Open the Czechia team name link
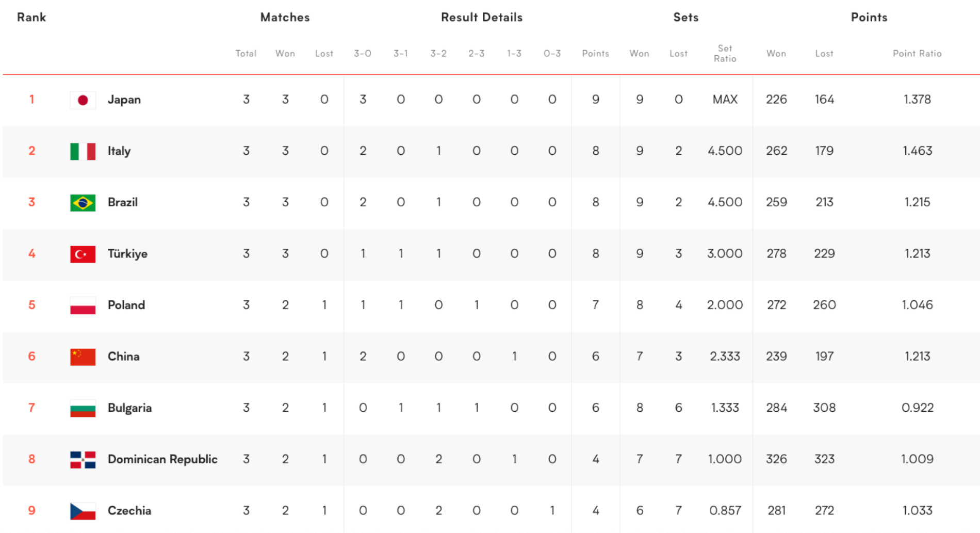 tap(129, 511)
